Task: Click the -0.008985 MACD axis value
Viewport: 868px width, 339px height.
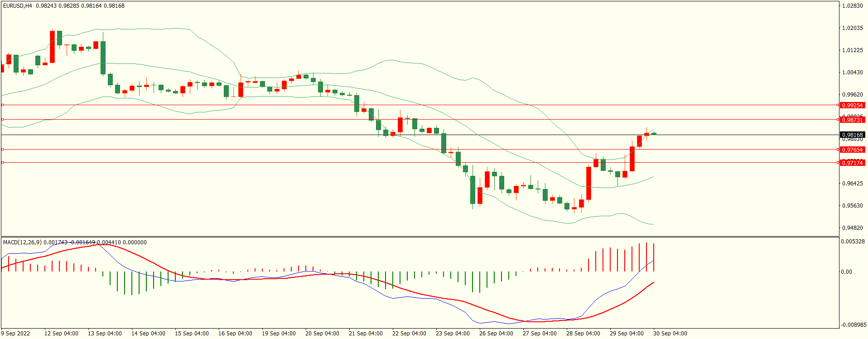Action: pyautogui.click(x=853, y=325)
